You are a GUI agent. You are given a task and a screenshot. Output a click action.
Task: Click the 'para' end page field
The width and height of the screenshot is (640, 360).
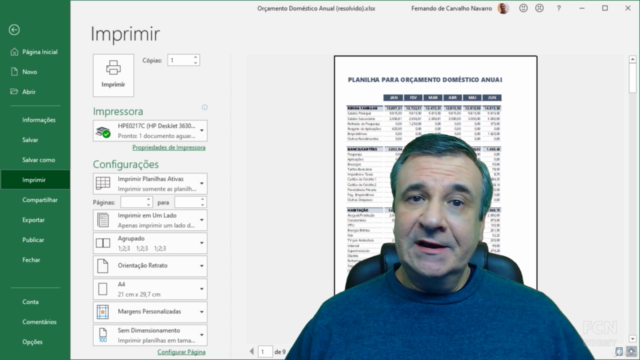pos(187,202)
